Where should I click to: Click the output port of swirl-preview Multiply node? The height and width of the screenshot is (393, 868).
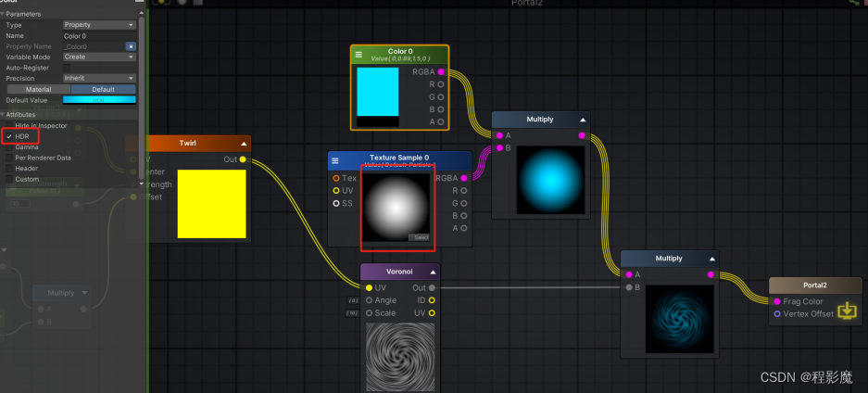(x=711, y=274)
